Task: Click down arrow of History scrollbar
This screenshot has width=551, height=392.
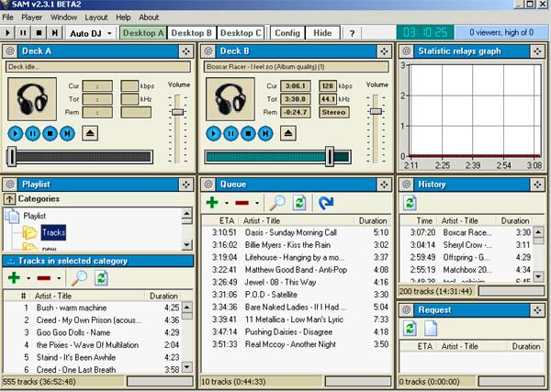Action: point(538,277)
